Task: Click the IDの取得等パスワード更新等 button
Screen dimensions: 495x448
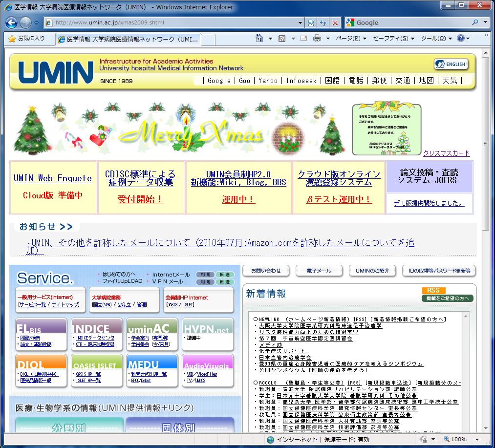Action: tap(439, 271)
